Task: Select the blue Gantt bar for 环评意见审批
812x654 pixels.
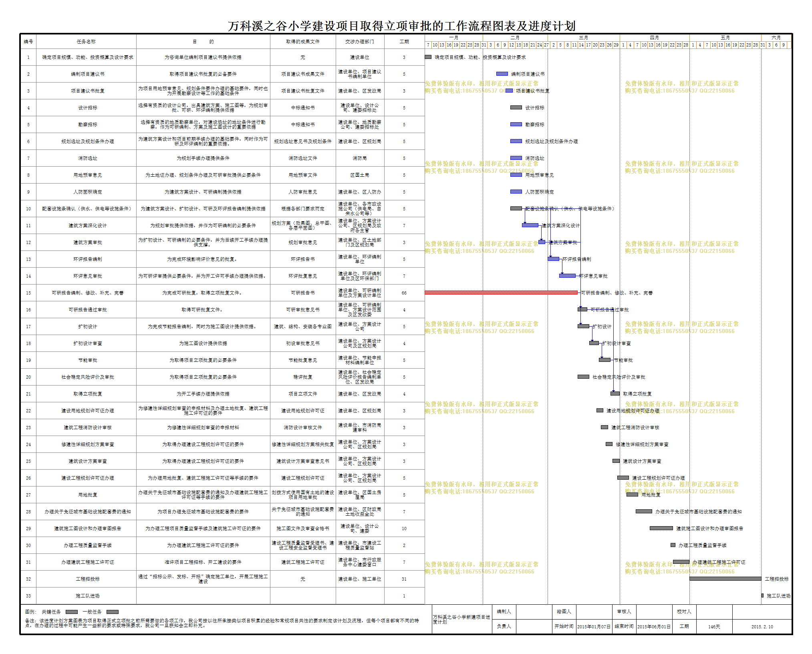Action: (x=567, y=276)
